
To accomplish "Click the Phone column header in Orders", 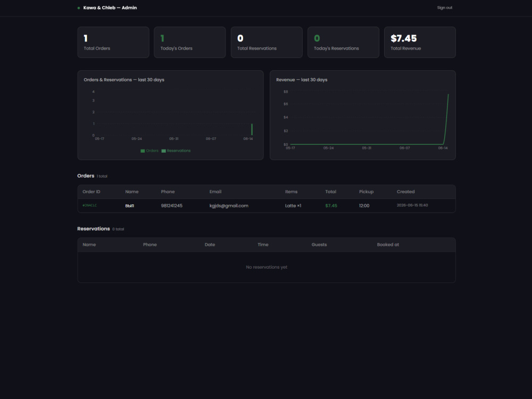I will tap(168, 192).
